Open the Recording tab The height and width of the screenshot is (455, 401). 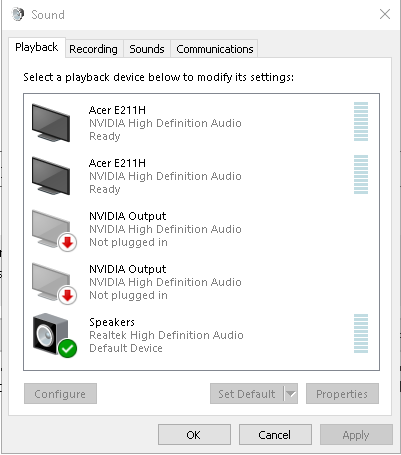94,49
